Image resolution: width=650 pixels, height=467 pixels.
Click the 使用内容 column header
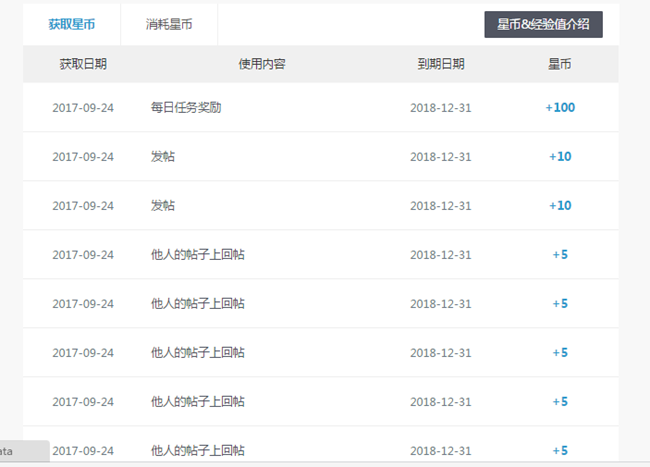(x=262, y=64)
